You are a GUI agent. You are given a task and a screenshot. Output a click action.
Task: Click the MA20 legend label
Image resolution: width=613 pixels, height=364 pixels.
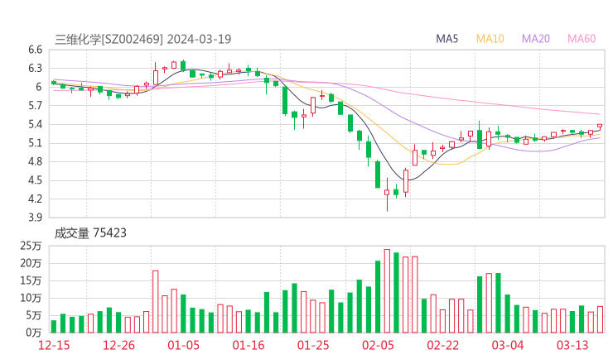536,39
